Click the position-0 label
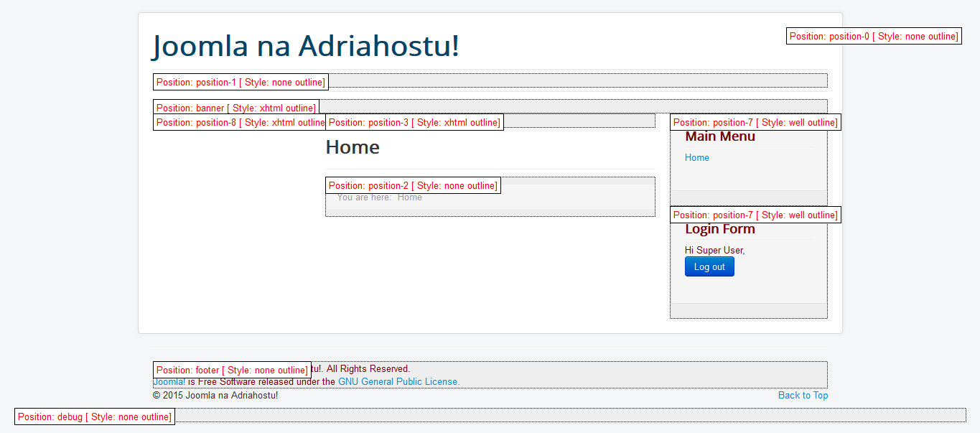 tap(874, 36)
